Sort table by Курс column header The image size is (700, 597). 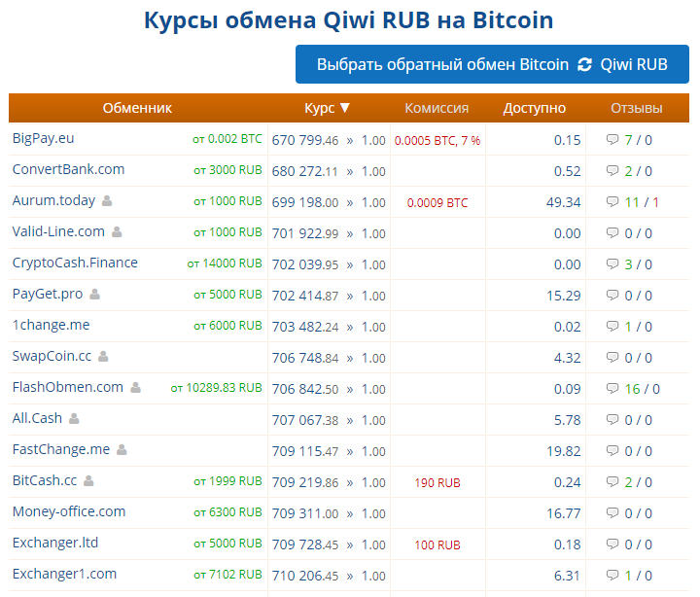tap(327, 108)
